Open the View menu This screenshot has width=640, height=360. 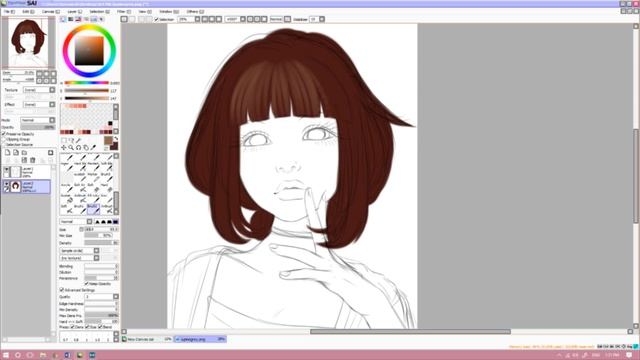tap(144, 12)
